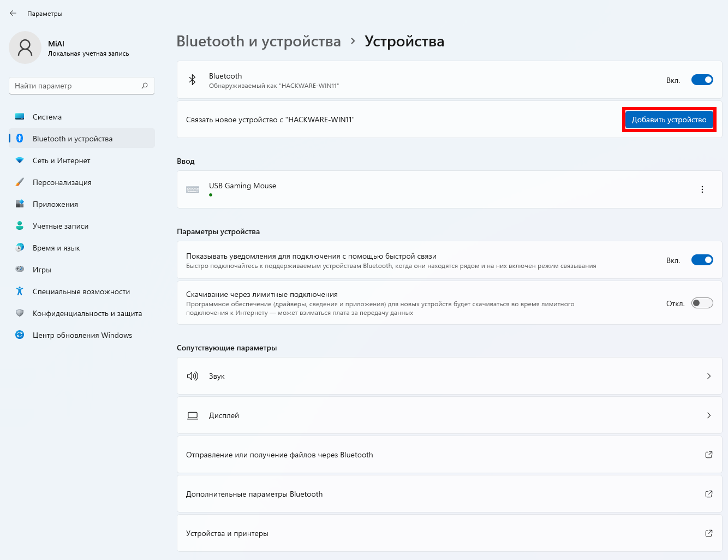Click the Специальные возможности accessibility icon
728x560 pixels.
(20, 291)
